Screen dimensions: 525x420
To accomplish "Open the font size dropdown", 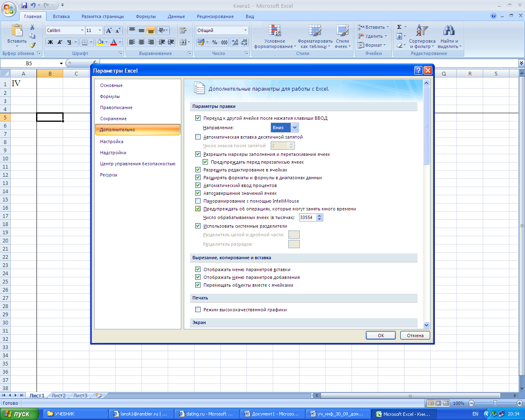I will pos(100,30).
